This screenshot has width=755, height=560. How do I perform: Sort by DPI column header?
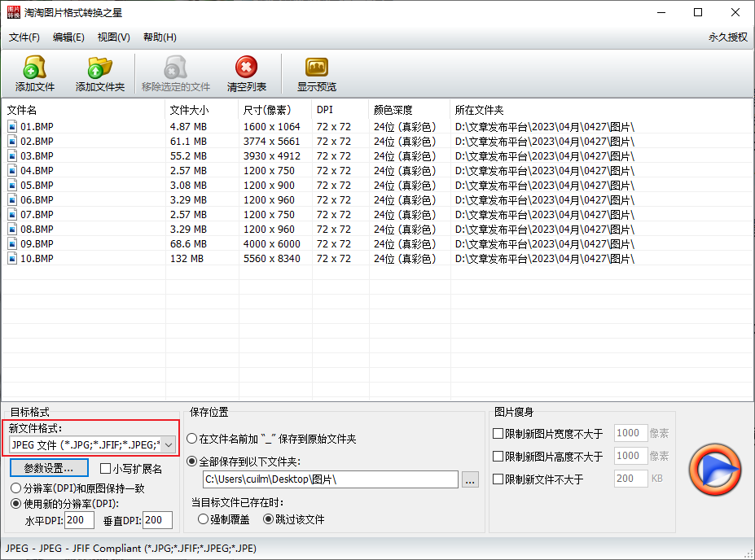[340, 110]
